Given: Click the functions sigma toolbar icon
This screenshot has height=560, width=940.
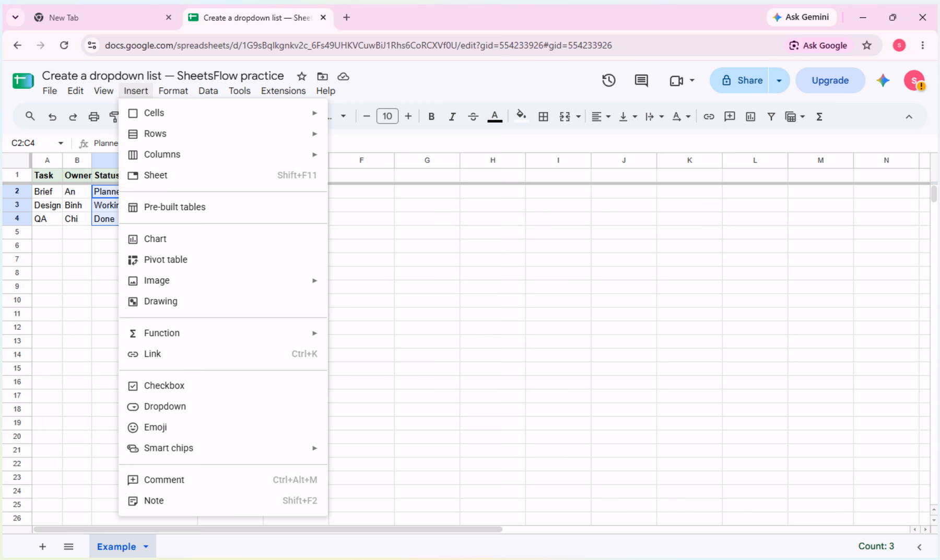Looking at the screenshot, I should (819, 117).
